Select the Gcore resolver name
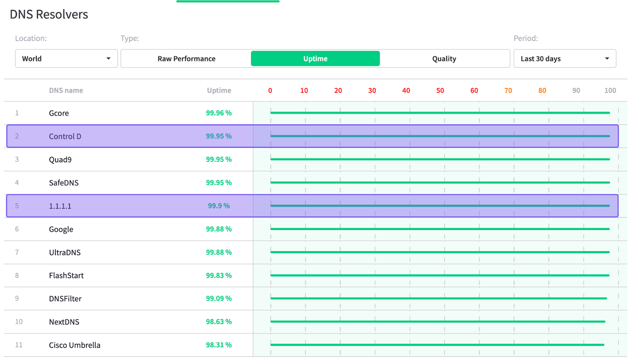 coord(59,113)
